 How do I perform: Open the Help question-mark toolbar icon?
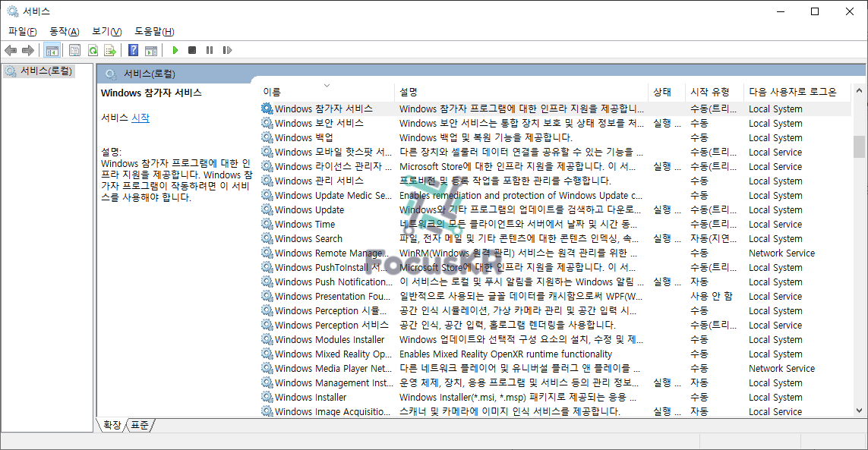[x=134, y=50]
